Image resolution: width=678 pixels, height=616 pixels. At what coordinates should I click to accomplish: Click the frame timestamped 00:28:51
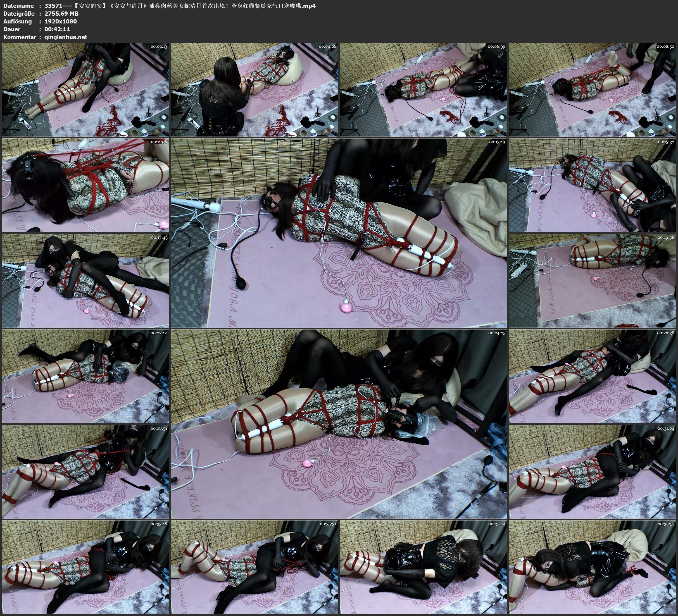pyautogui.click(x=85, y=471)
